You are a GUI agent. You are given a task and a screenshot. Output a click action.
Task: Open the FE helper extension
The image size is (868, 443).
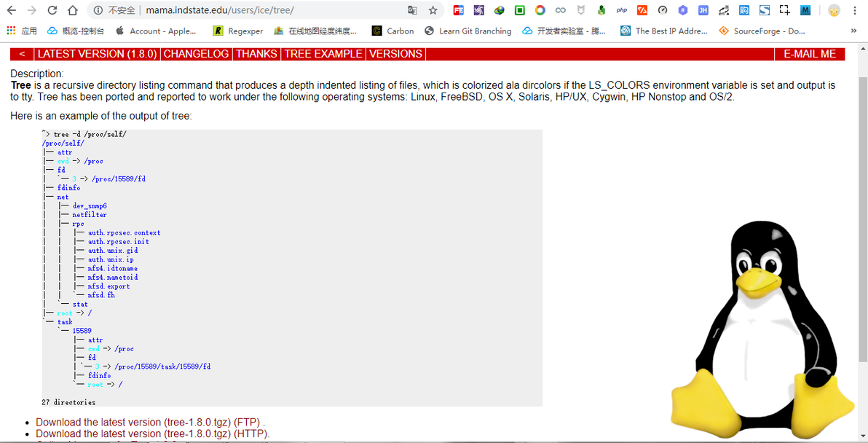click(458, 10)
